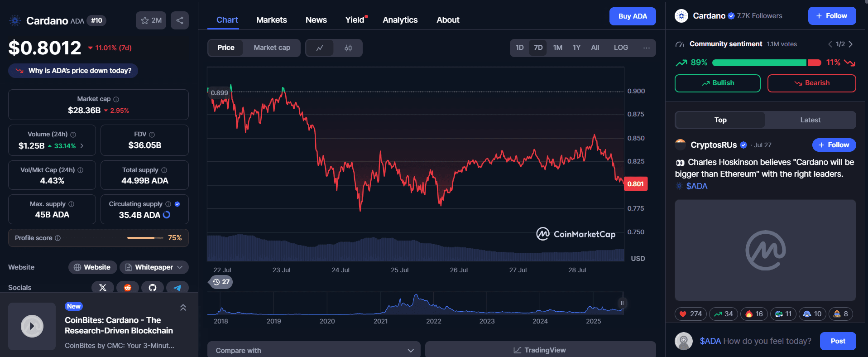The image size is (868, 357).
Task: Open Cardano's GitHub social link
Action: pos(153,287)
